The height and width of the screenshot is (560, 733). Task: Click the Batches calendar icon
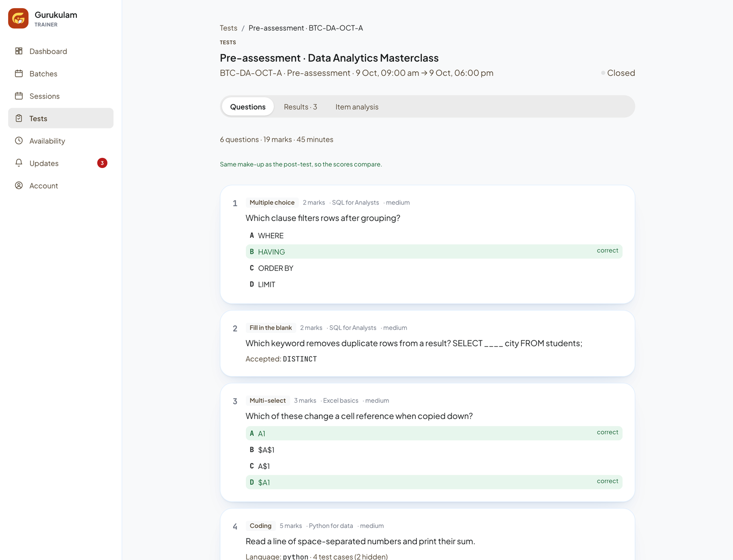(19, 73)
